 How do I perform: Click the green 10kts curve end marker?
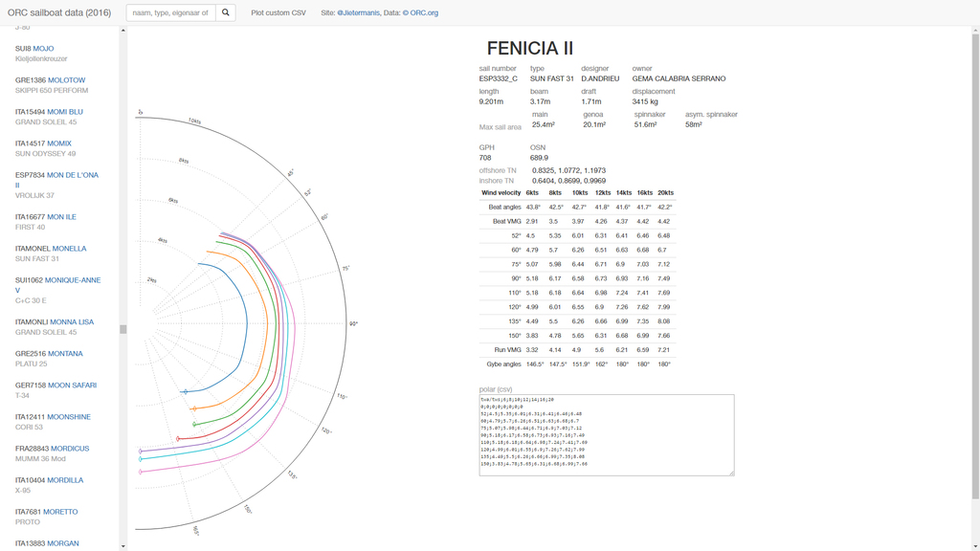(x=194, y=424)
